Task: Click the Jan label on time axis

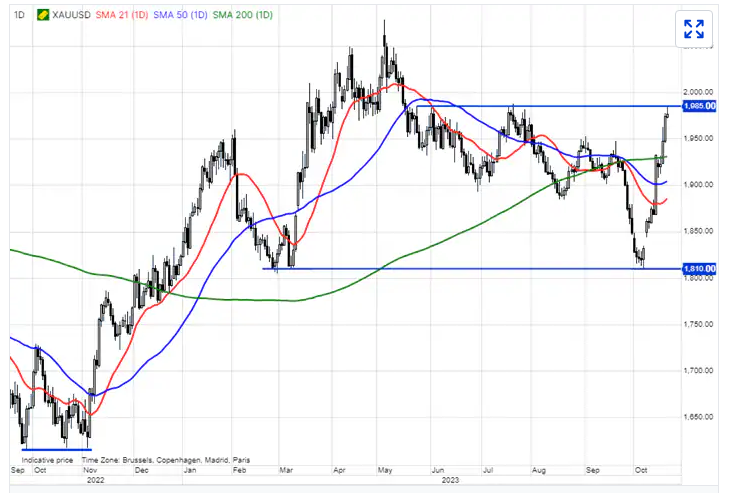Action: coord(190,470)
